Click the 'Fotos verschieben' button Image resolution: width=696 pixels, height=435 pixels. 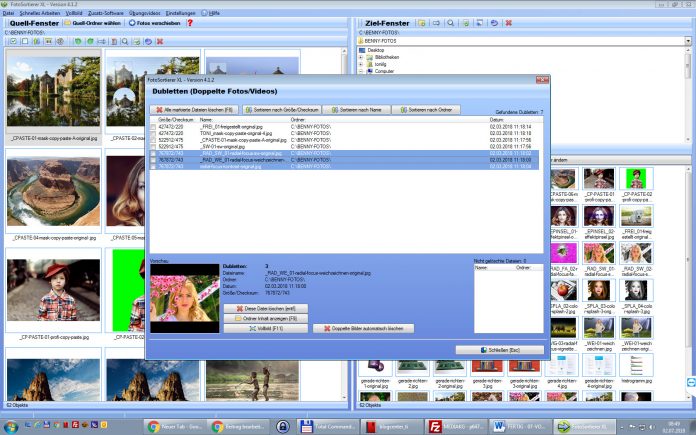(x=154, y=23)
